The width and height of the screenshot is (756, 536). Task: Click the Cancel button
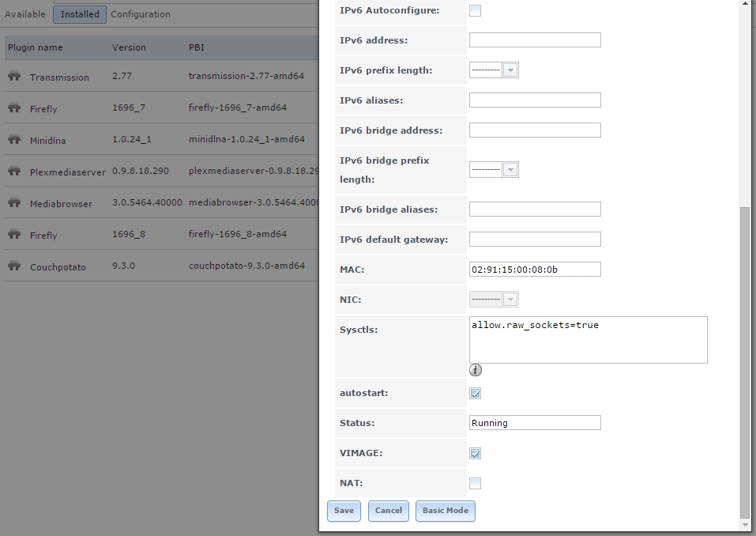(389, 511)
